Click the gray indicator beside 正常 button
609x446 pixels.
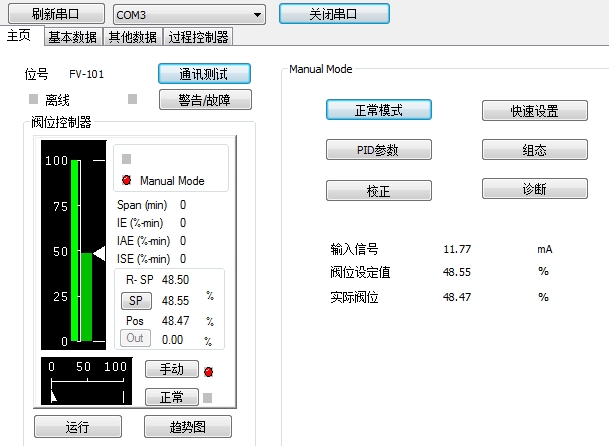tap(208, 397)
